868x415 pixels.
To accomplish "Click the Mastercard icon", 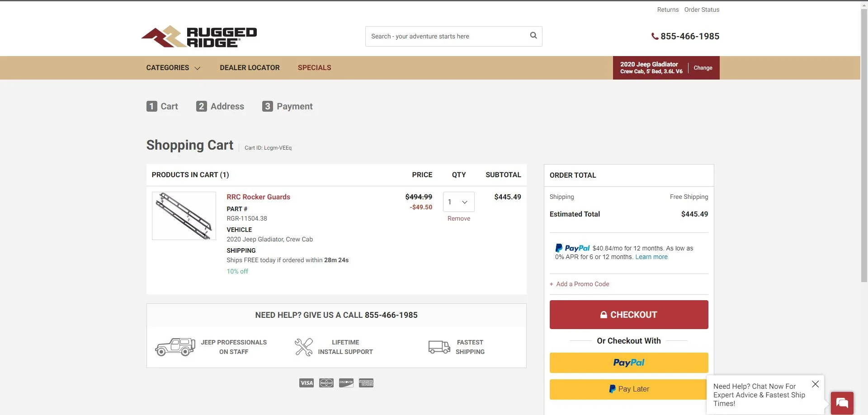I will pyautogui.click(x=326, y=383).
